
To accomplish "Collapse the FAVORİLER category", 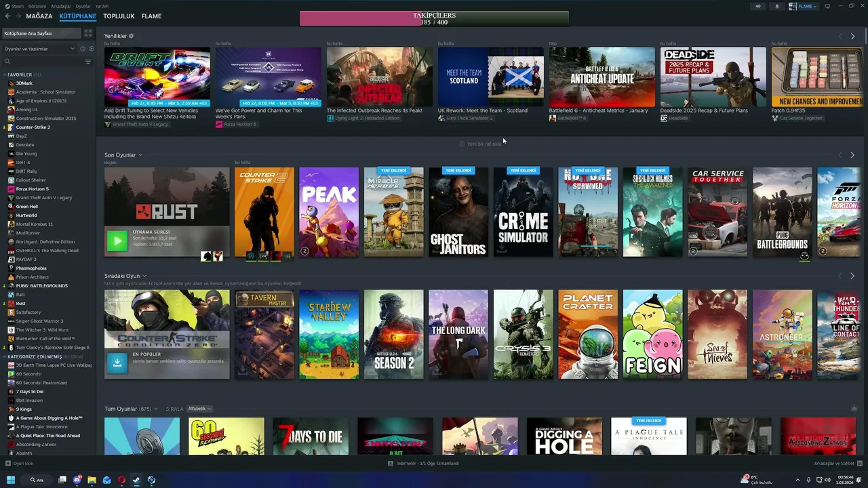I will (5, 75).
